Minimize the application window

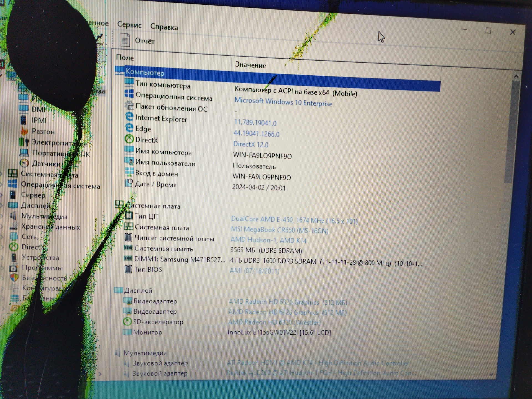(x=464, y=29)
